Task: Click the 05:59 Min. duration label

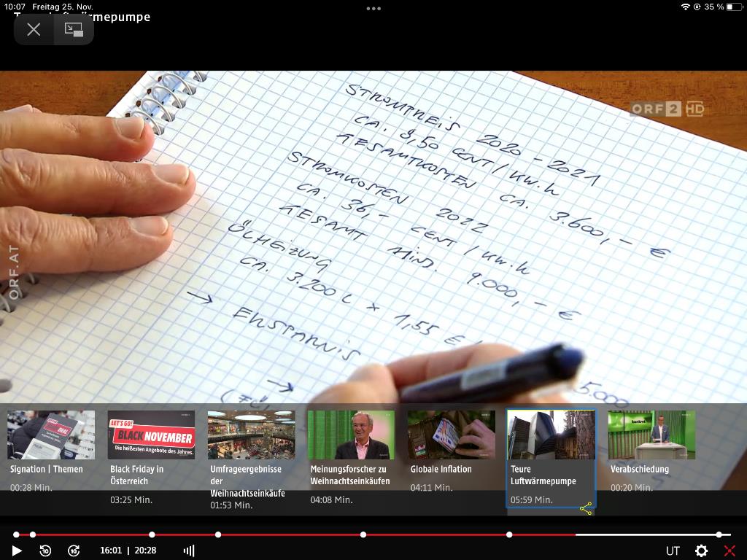Action: click(x=532, y=500)
